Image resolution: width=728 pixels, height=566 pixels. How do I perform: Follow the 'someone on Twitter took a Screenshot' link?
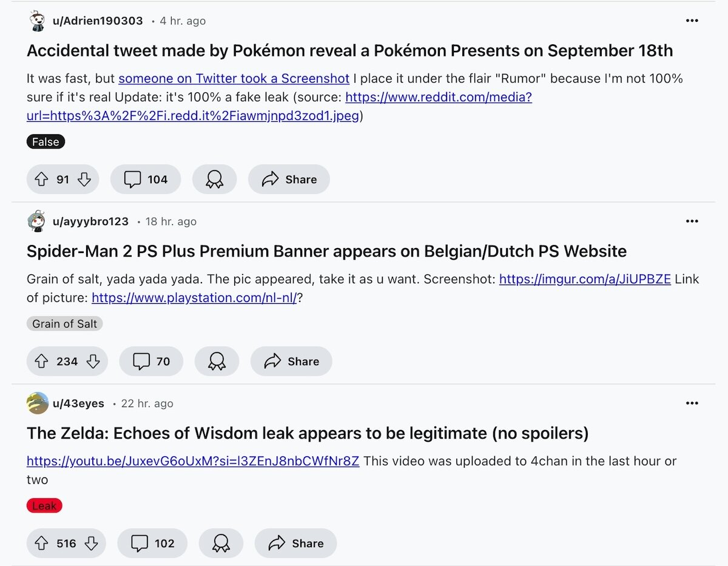pos(234,78)
